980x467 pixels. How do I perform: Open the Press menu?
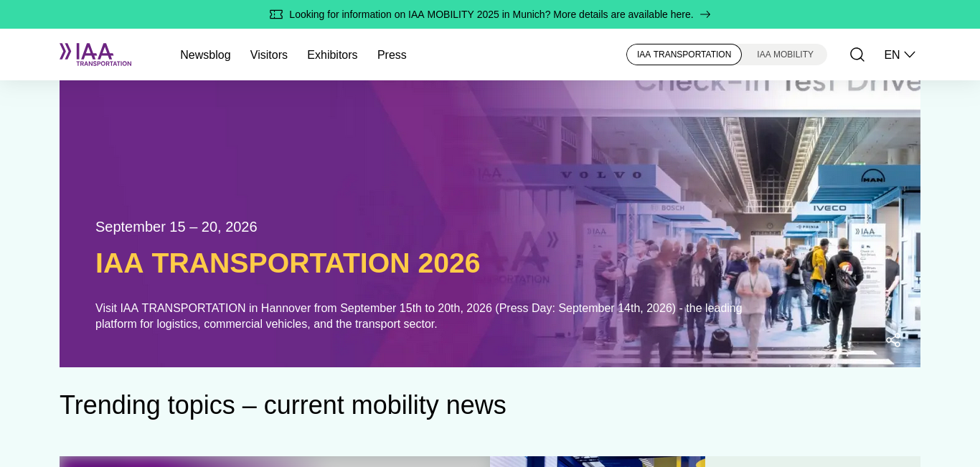tap(392, 55)
